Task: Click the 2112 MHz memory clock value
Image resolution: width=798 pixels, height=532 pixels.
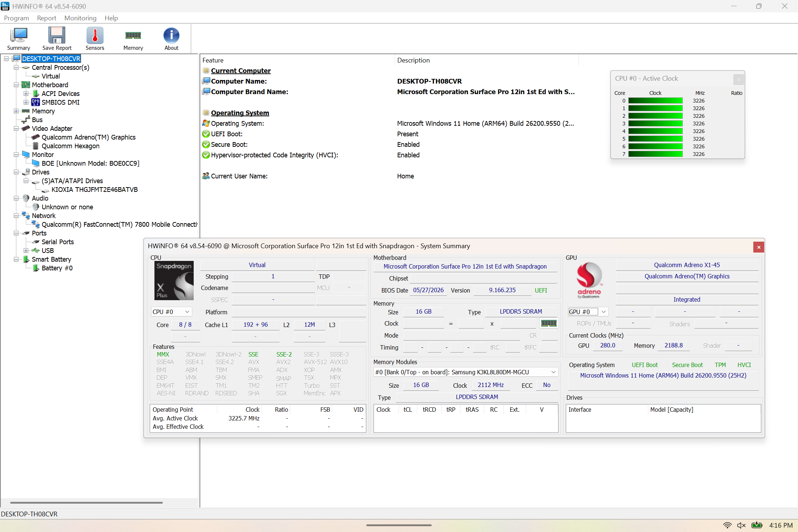Action: click(x=491, y=385)
